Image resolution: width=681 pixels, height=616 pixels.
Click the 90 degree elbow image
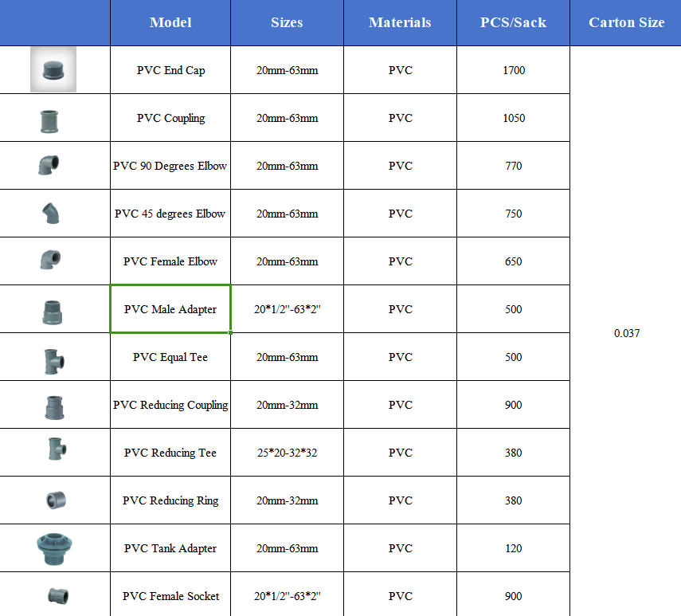click(49, 165)
